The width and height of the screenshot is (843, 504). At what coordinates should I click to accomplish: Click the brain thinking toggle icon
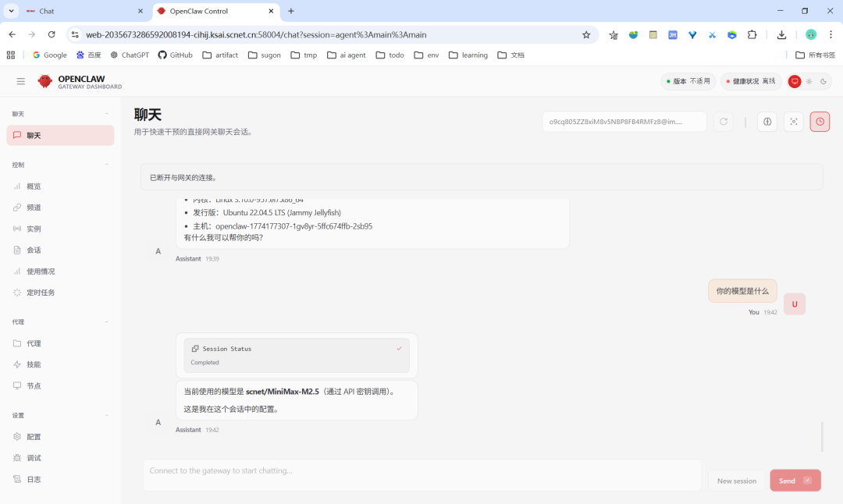pos(767,122)
